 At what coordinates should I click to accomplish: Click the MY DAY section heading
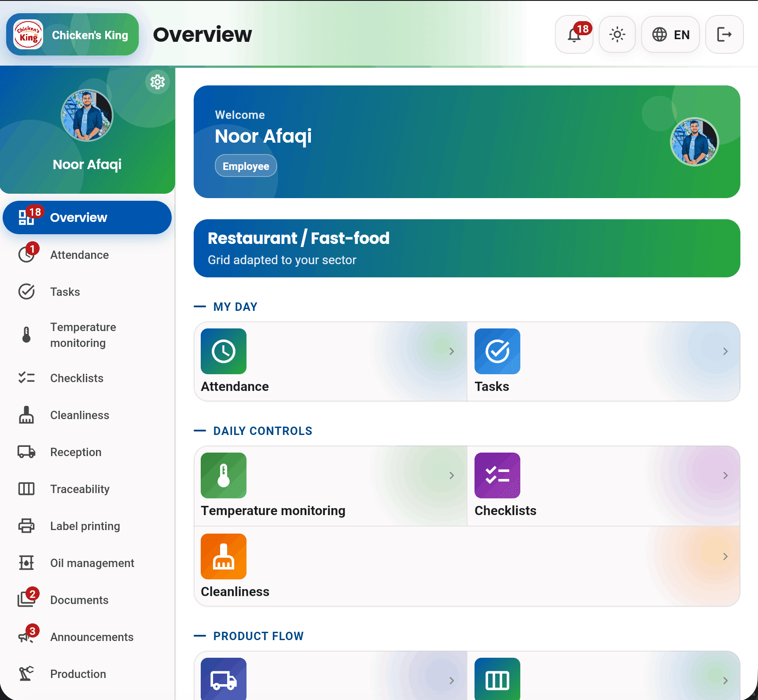235,307
